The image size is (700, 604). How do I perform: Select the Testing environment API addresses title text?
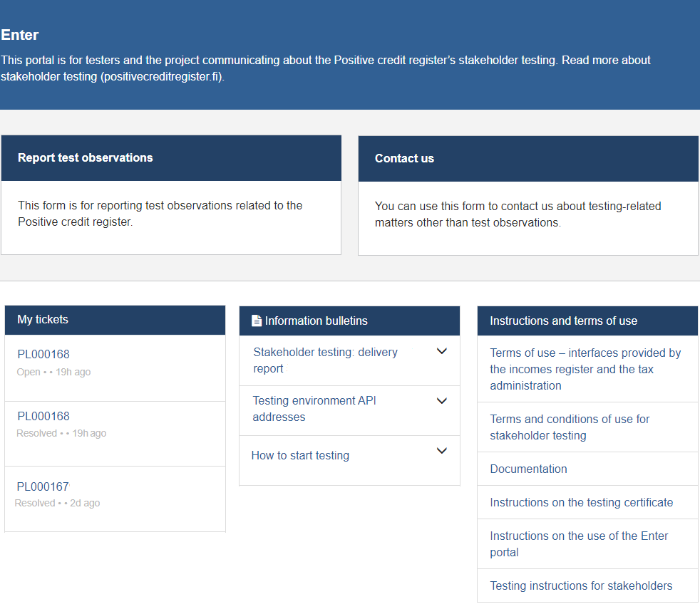pyautogui.click(x=314, y=409)
